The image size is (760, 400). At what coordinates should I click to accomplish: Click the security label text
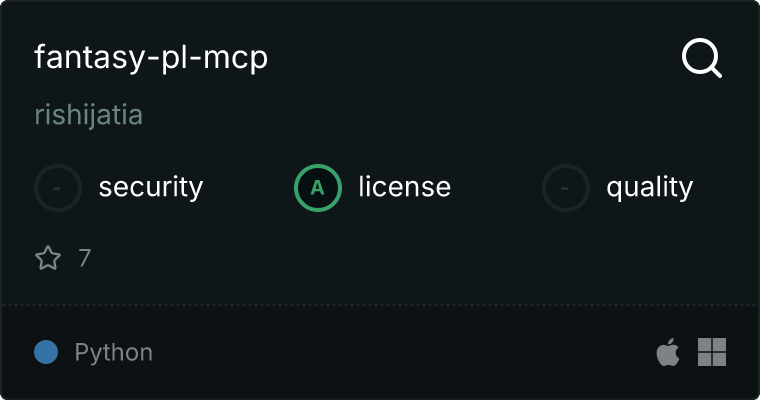151,188
